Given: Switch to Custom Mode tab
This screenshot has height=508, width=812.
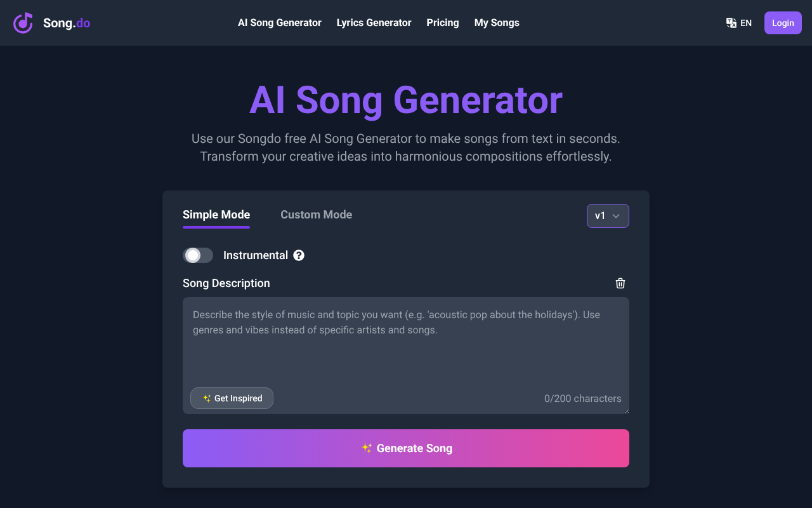Looking at the screenshot, I should point(316,215).
